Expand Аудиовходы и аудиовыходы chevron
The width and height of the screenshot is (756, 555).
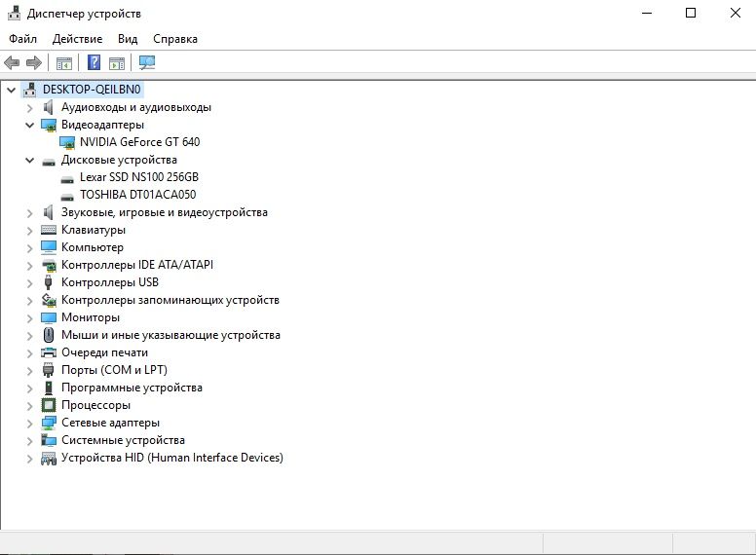pyautogui.click(x=30, y=108)
